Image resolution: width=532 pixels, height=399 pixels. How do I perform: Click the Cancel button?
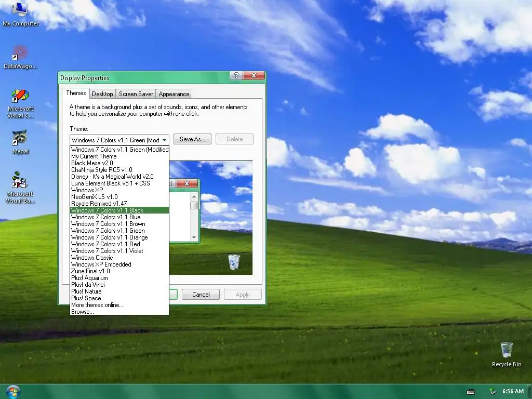201,295
